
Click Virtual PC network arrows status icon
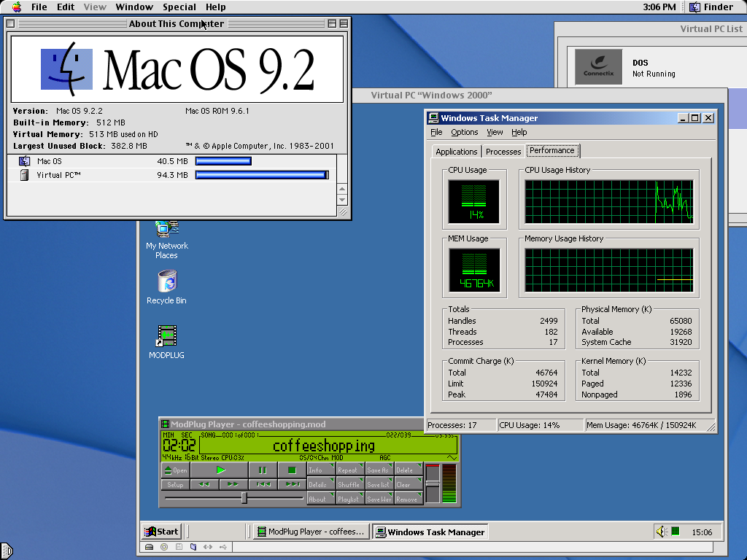coord(208,547)
